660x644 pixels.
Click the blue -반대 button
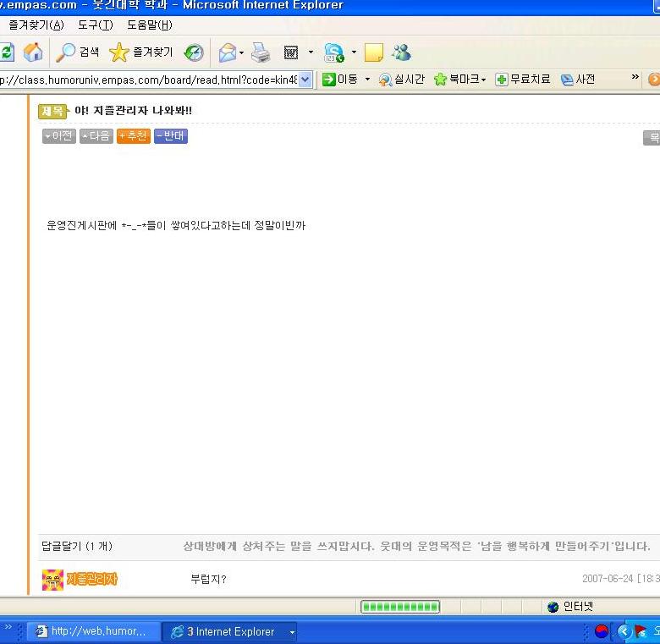[171, 136]
